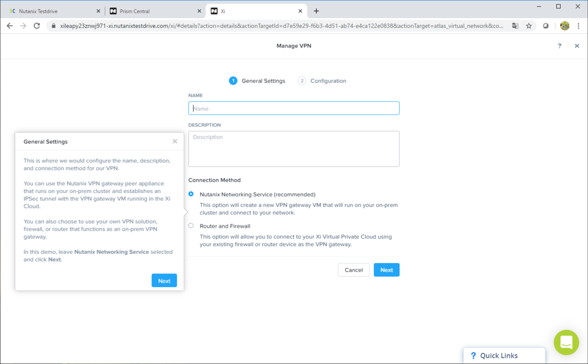Image resolution: width=588 pixels, height=364 pixels.
Task: Open a new browser tab
Action: pos(316,11)
